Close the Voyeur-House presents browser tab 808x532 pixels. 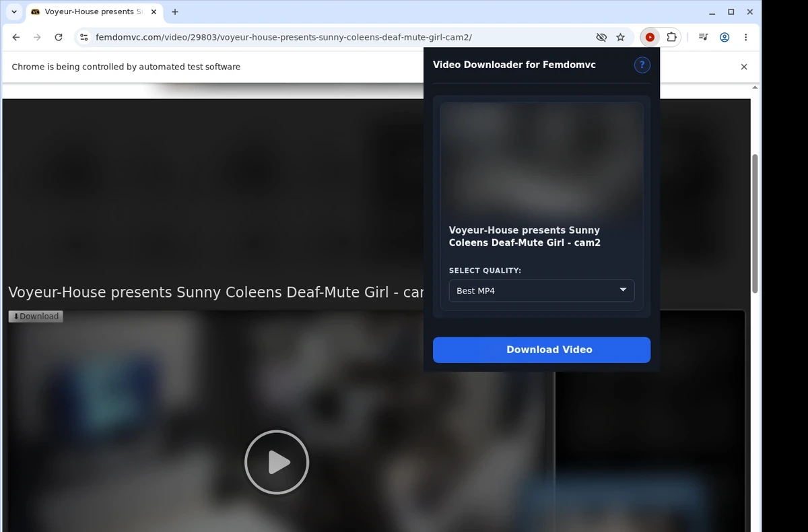click(x=153, y=12)
